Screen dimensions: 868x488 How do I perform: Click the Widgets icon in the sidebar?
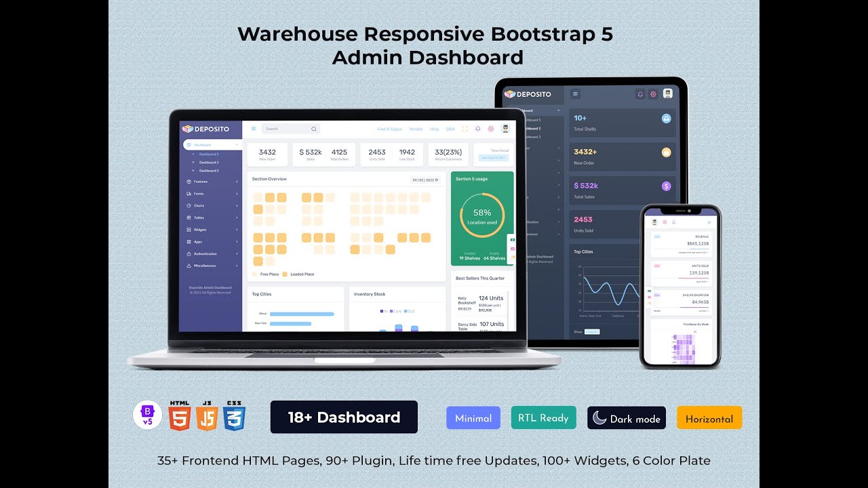tap(189, 230)
